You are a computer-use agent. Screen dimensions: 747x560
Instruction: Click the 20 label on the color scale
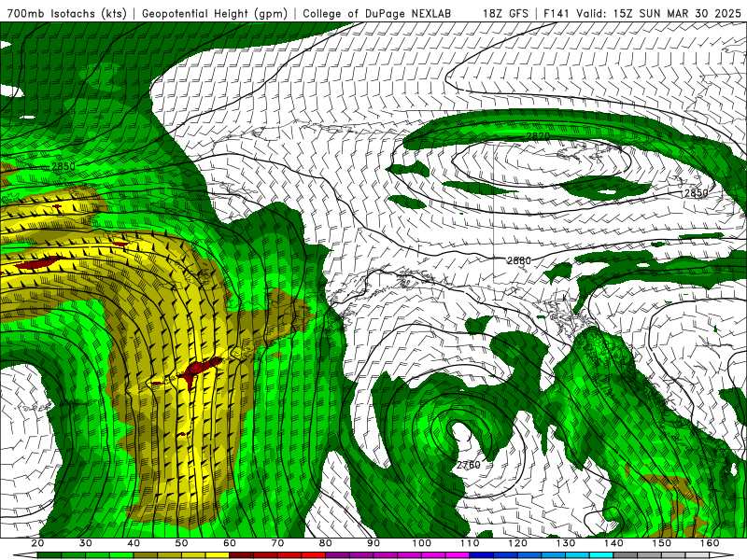37,543
